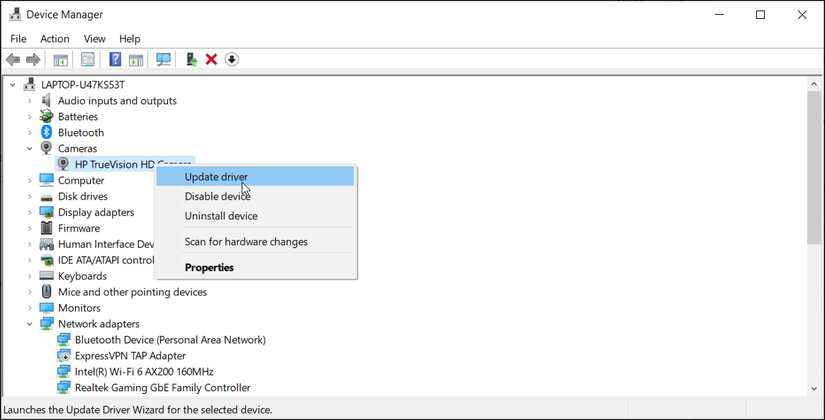Expand the Keyboards category arrow
Image resolution: width=825 pixels, height=420 pixels.
click(30, 276)
